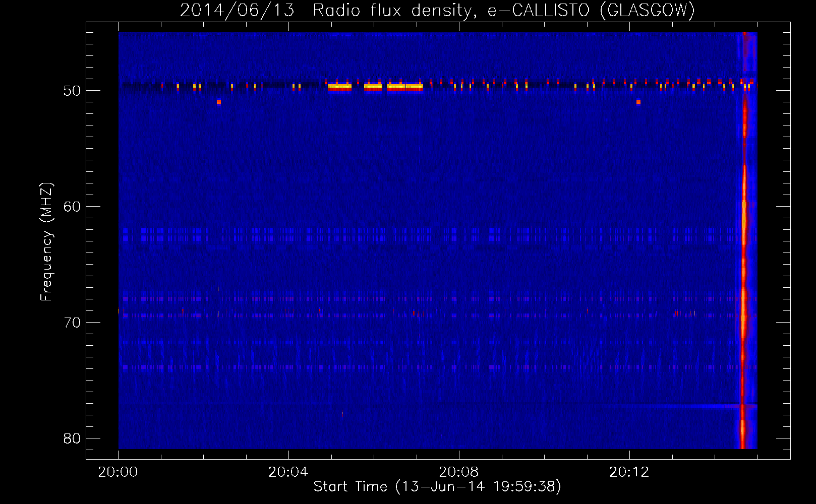Click the orange dot near 20:12 at 51 MHz
The height and width of the screenshot is (504, 816).
(638, 102)
